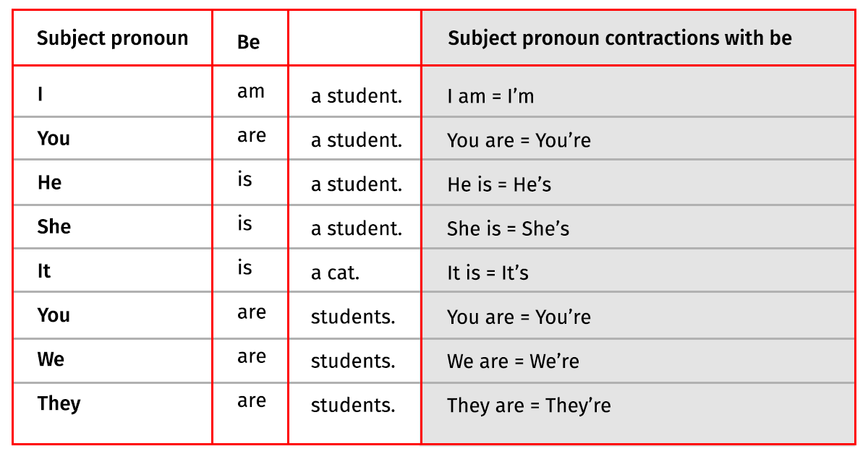Viewport: 868px width, 454px height.
Task: Select the "We" pronoun cell
Action: (x=51, y=359)
